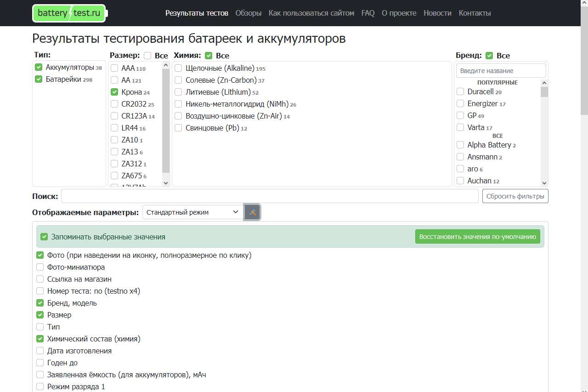Check the Все checkbox next to Размер
The height and width of the screenshot is (392, 588).
coord(147,55)
